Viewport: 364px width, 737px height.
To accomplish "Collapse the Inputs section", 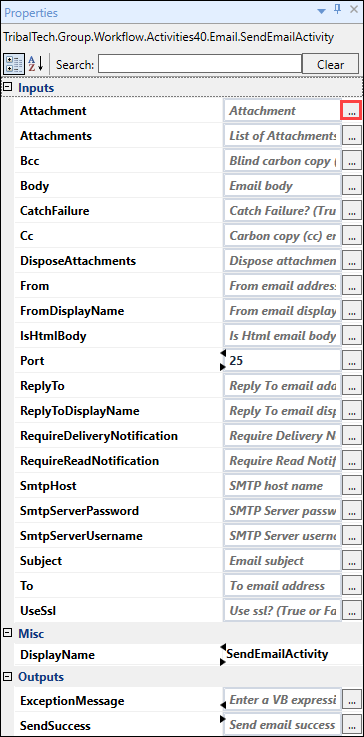I will [x=8, y=87].
